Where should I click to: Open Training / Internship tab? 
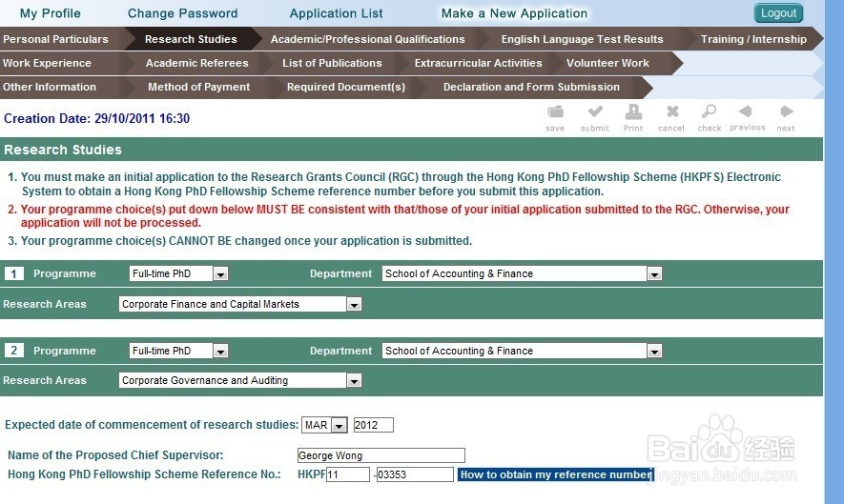[x=753, y=39]
